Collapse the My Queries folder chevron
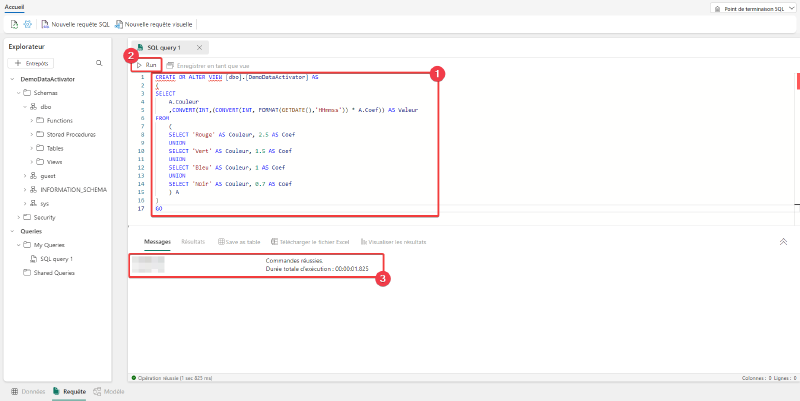This screenshot has width=800, height=401. coord(18,245)
